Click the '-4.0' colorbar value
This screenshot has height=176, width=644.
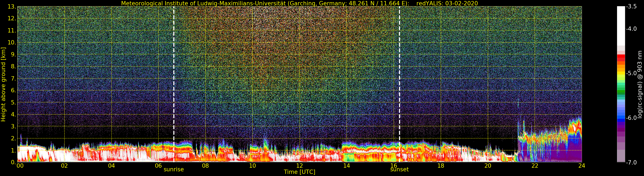[632, 29]
